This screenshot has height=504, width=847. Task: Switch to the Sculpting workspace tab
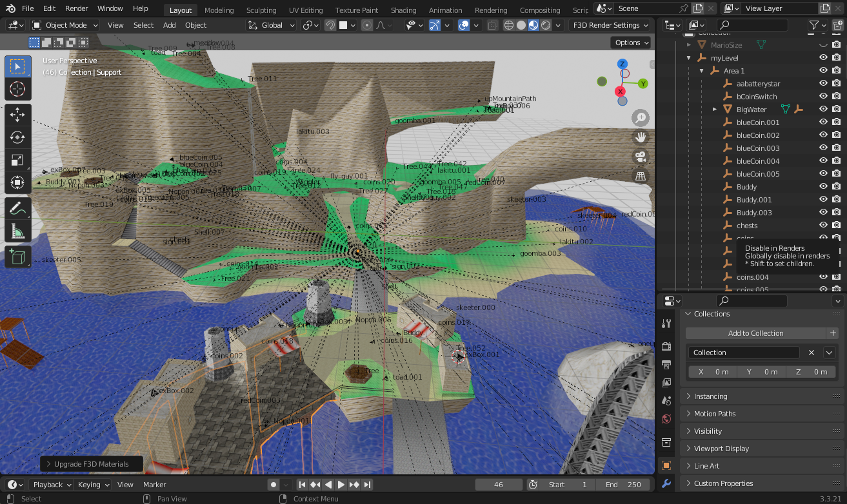tap(261, 10)
